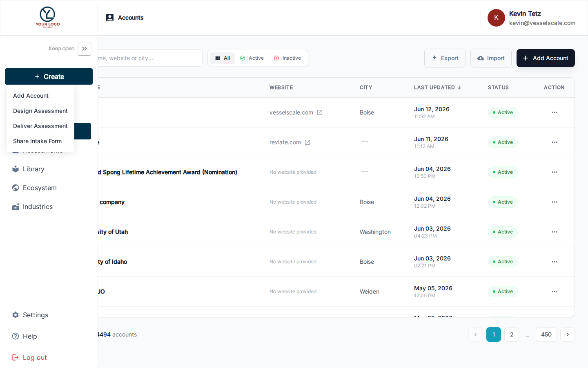Click the Ecosystem globe icon
Viewport: 588px width, 368px height.
[16, 188]
